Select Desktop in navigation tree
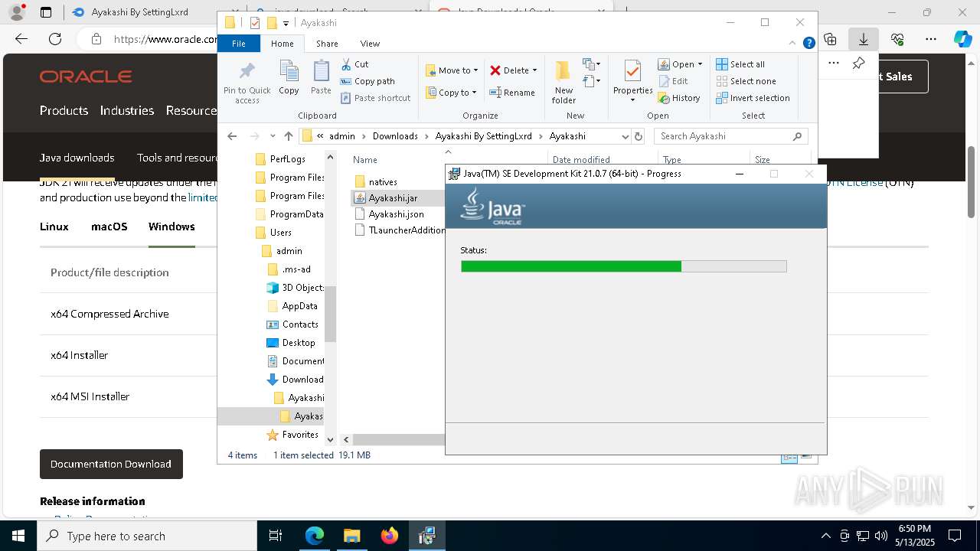Viewport: 980px width, 551px height. [299, 343]
